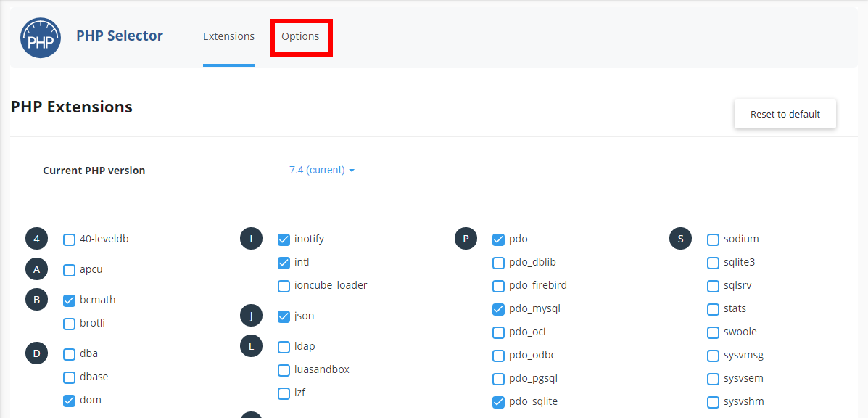Uncheck the pdo_mysql extension
868x418 pixels.
pyautogui.click(x=498, y=308)
